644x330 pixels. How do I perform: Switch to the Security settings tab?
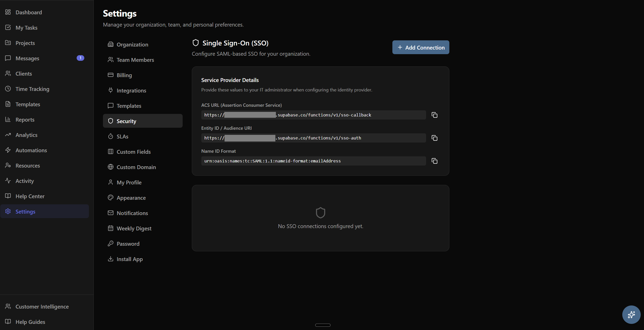tap(126, 121)
